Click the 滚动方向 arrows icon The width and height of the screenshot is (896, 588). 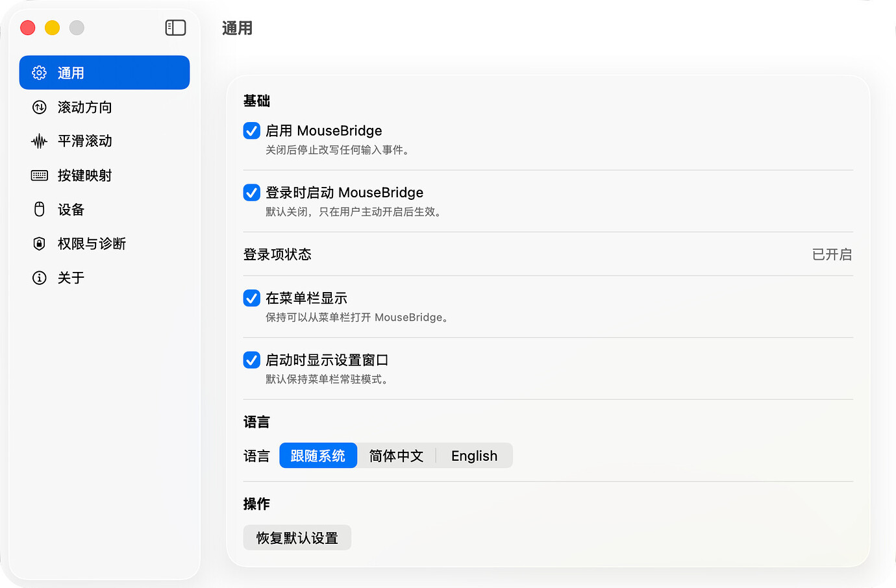coord(40,107)
